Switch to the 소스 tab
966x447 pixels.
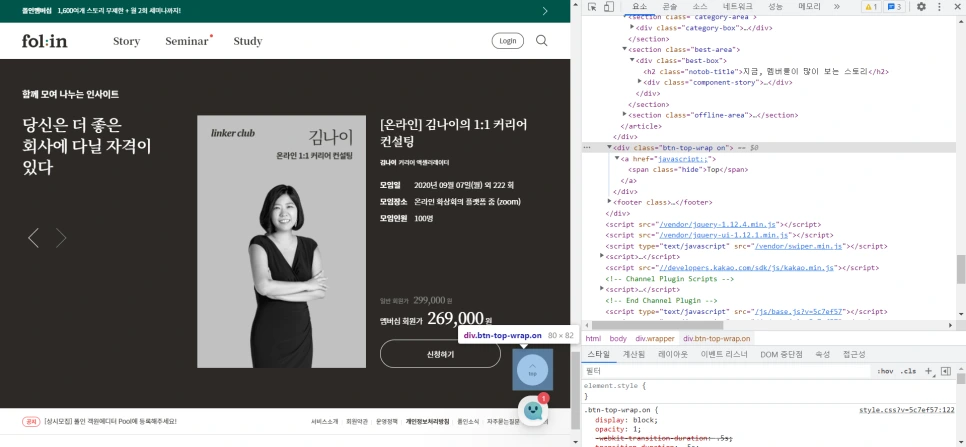700,7
